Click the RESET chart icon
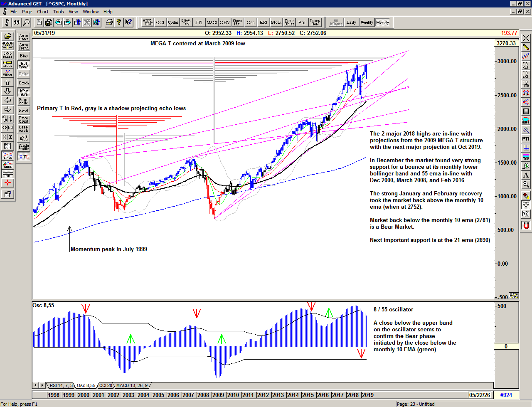532x407 pixels. click(x=7, y=54)
